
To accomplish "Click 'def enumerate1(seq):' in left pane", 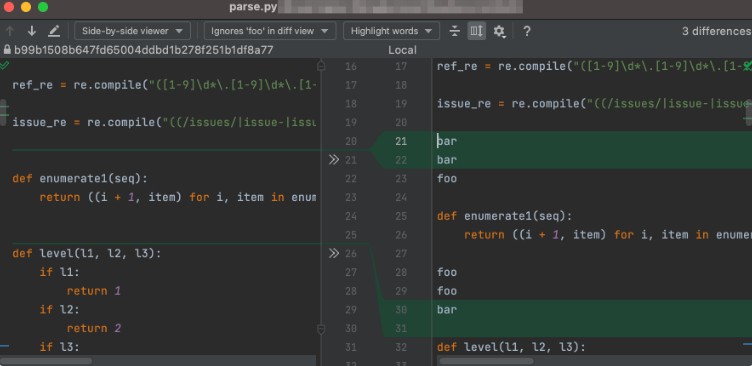I will (80, 179).
